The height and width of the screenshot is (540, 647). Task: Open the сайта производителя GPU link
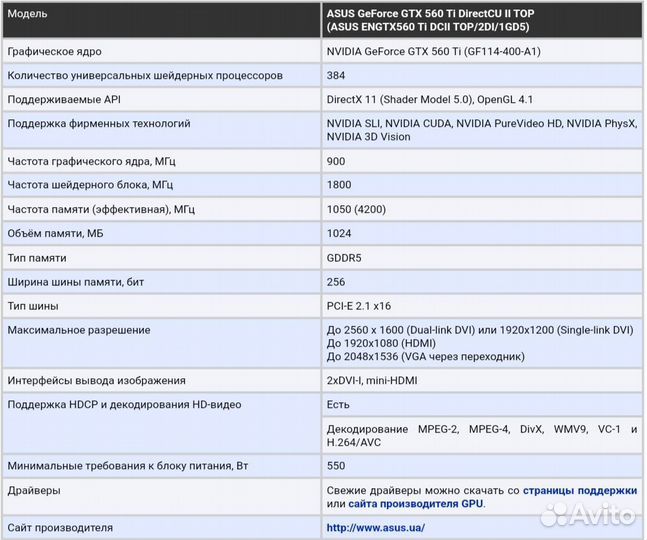pyautogui.click(x=416, y=504)
